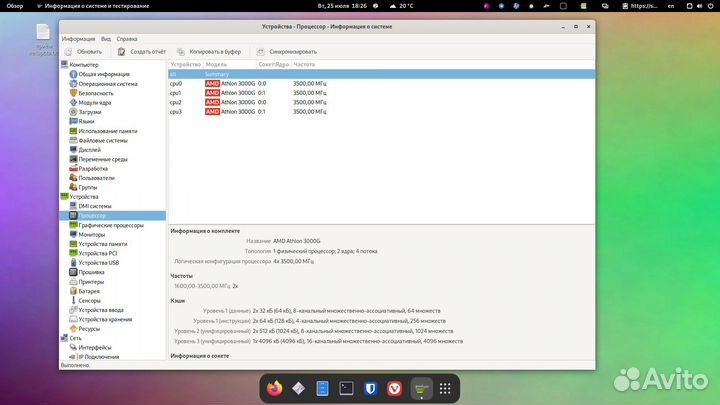Viewport: 720px width, 405px height.
Task: Open Обзор activities overview
Action: coord(15,6)
